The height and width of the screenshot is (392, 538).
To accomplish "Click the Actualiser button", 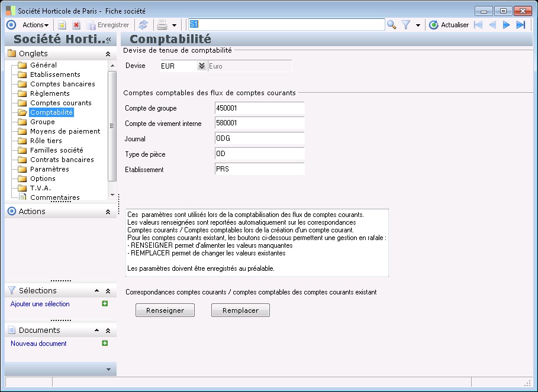I will [x=449, y=25].
